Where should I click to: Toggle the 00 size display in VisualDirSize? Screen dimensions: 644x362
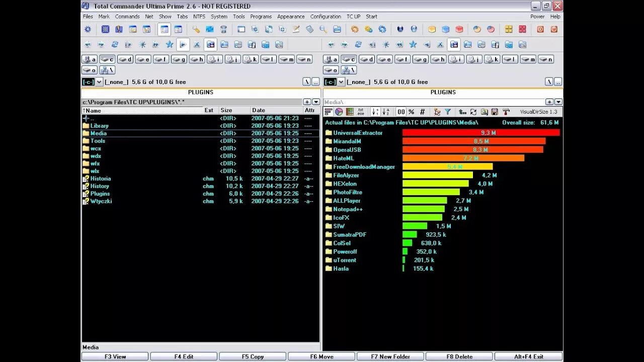(x=401, y=112)
